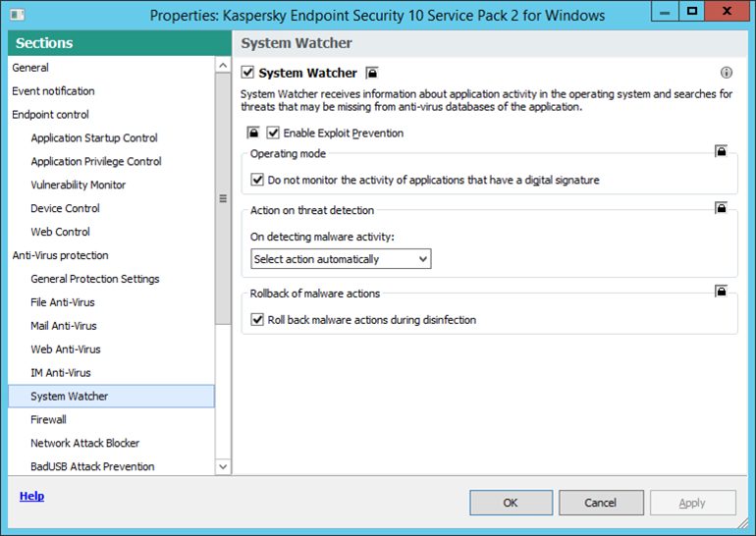Open the Application Startup Control section

(x=93, y=138)
